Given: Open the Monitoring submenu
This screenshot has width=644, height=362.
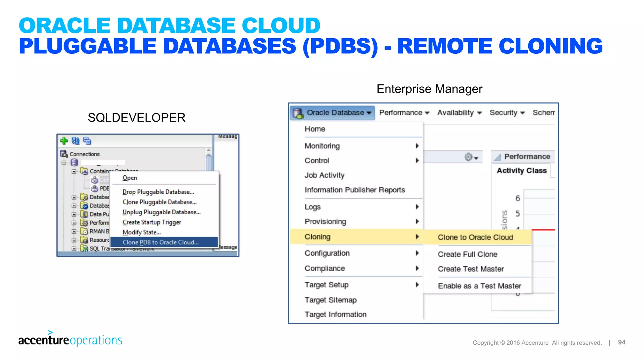Looking at the screenshot, I should pyautogui.click(x=356, y=146).
